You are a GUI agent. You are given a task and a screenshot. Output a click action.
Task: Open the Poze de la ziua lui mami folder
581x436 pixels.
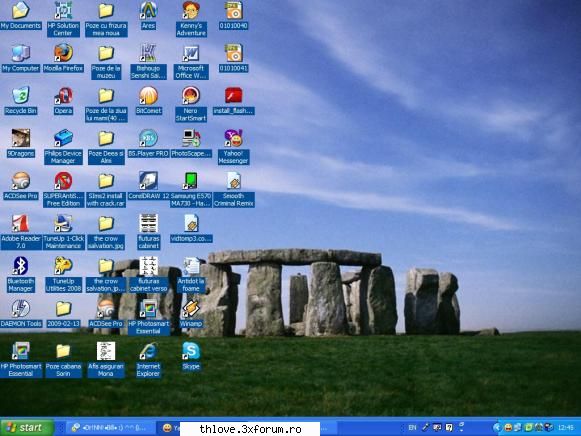coord(106,104)
